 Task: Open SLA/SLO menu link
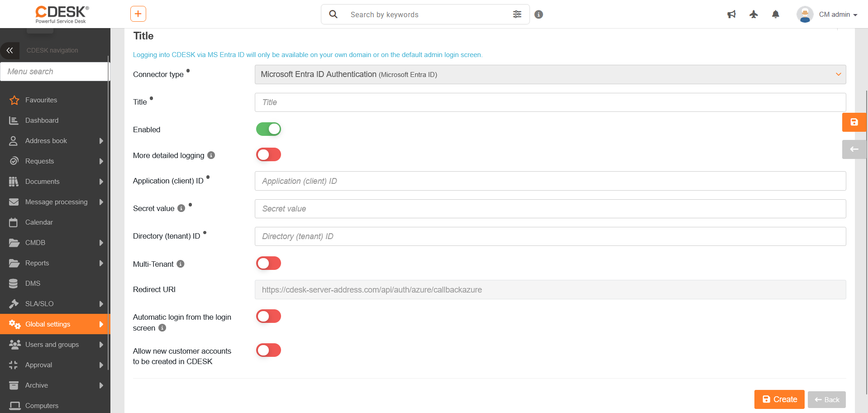(x=54, y=304)
